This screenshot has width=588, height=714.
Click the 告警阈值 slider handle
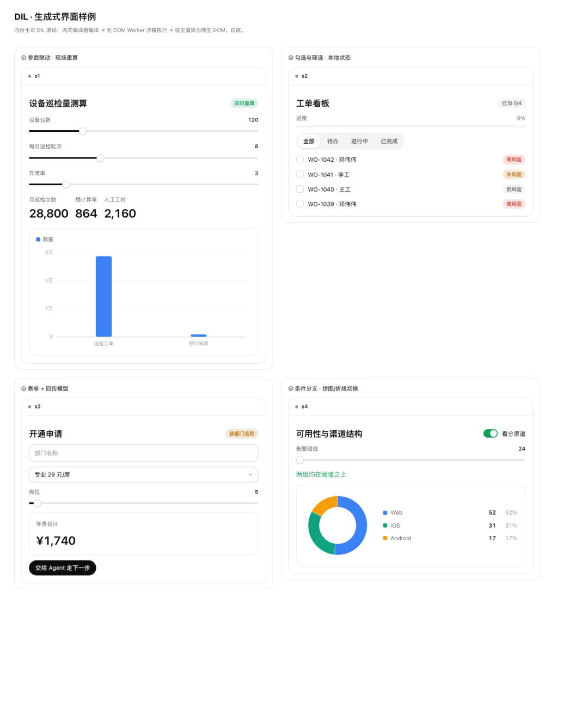click(x=300, y=460)
